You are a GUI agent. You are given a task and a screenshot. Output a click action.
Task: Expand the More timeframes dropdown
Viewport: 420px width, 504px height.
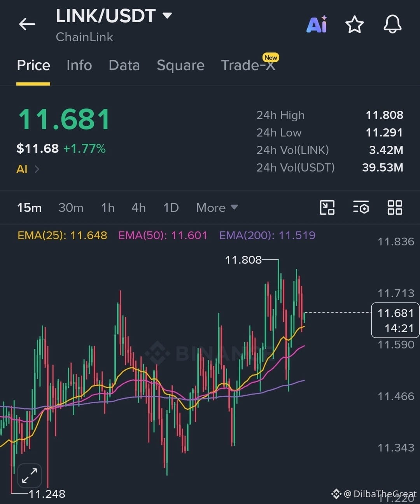[x=217, y=208]
